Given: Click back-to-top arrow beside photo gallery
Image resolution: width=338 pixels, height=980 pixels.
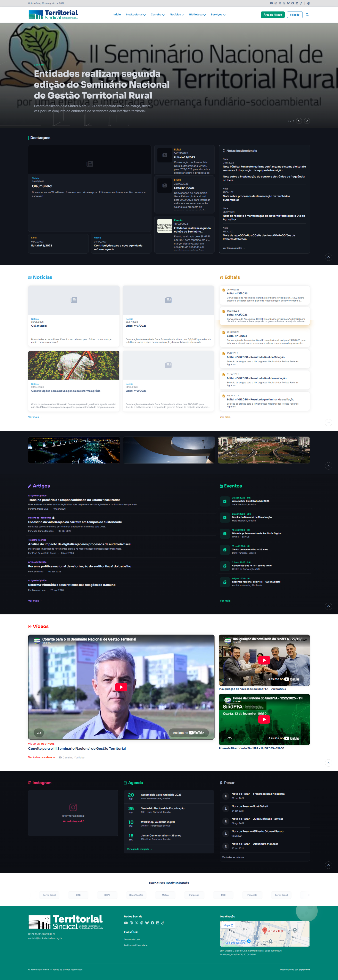Looking at the screenshot, I should click(329, 466).
